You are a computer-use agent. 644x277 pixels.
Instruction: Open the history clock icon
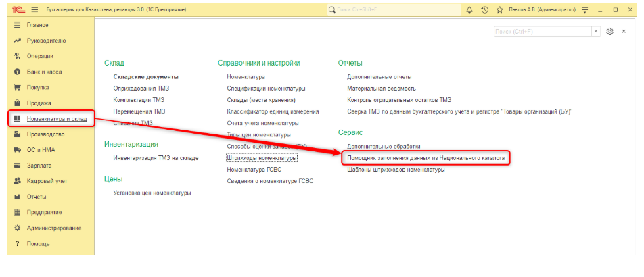(484, 10)
